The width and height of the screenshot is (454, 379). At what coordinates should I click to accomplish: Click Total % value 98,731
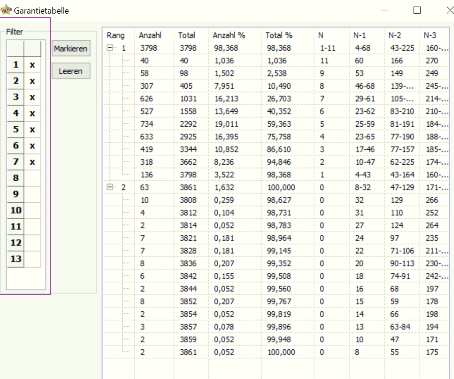279,213
